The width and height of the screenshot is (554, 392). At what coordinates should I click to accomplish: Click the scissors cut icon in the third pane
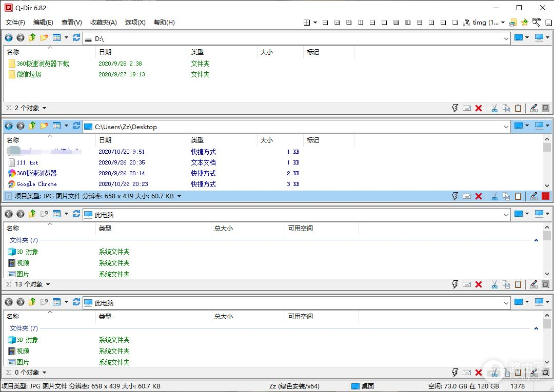pos(494,284)
